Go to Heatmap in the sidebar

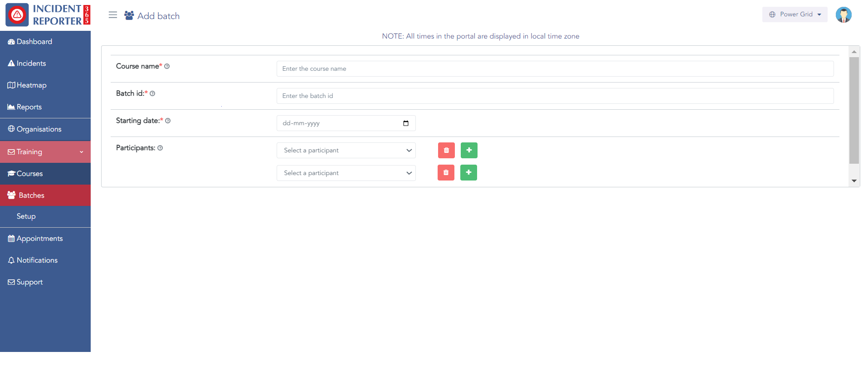(x=31, y=85)
